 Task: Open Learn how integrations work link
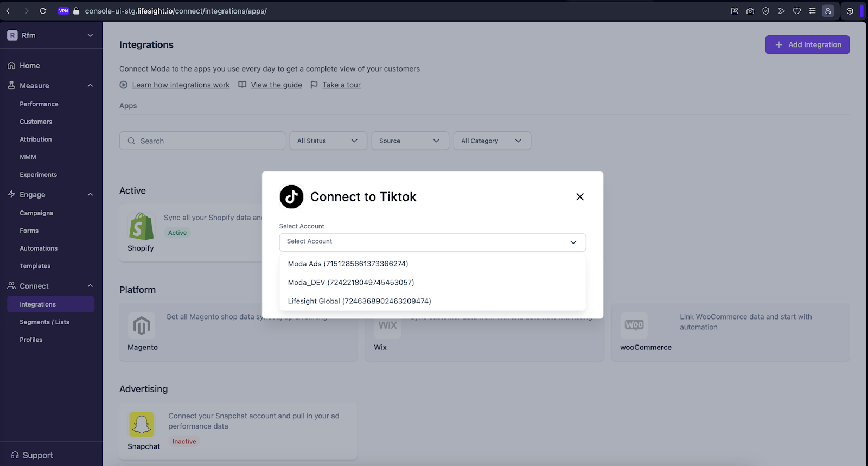point(181,85)
